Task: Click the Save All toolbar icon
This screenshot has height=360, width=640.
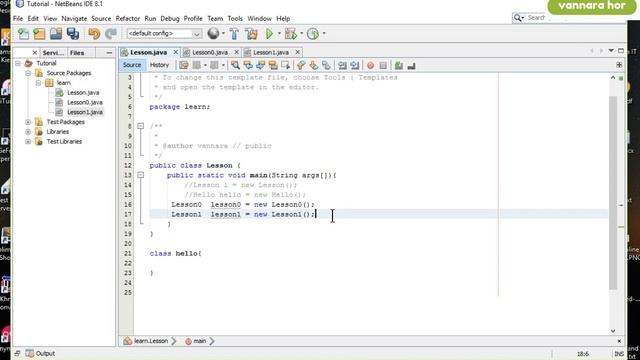Action: tap(73, 33)
